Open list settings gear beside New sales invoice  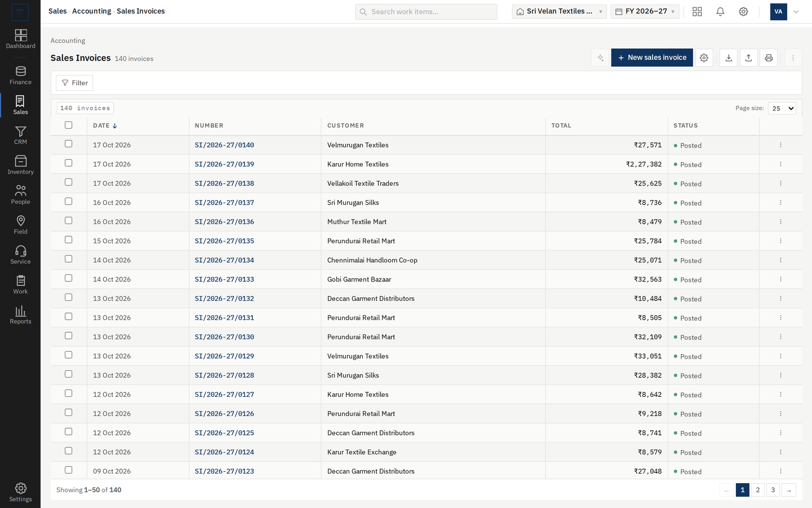[x=704, y=58]
